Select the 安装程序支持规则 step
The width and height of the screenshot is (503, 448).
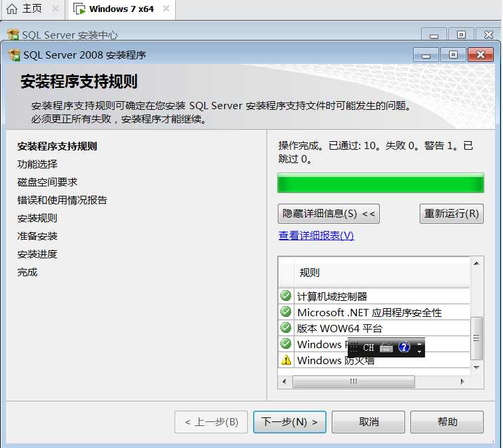coord(57,146)
